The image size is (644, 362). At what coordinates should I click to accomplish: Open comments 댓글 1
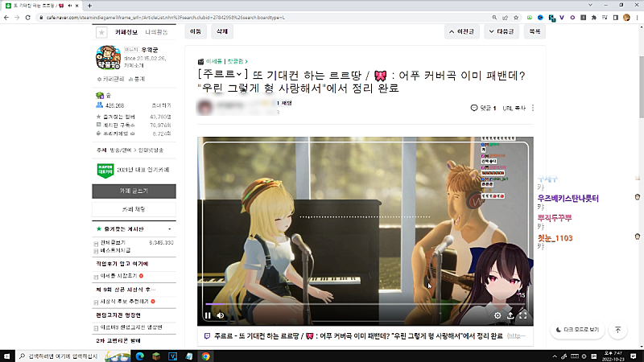[x=484, y=108]
